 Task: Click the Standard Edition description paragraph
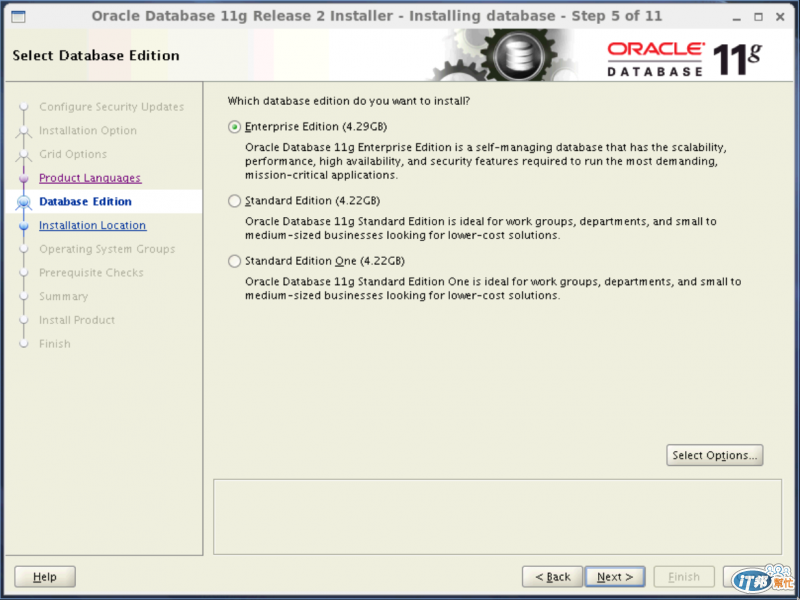click(481, 228)
